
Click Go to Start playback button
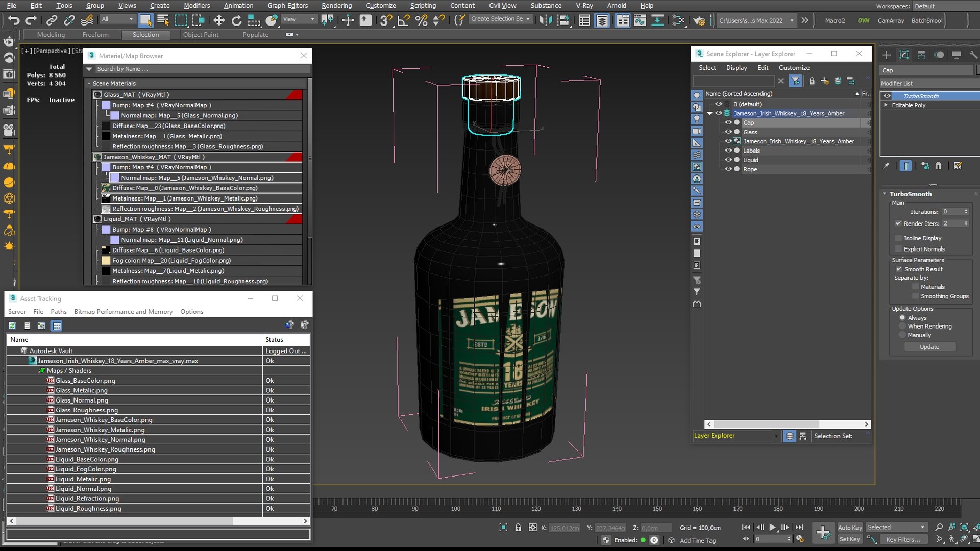(x=746, y=527)
